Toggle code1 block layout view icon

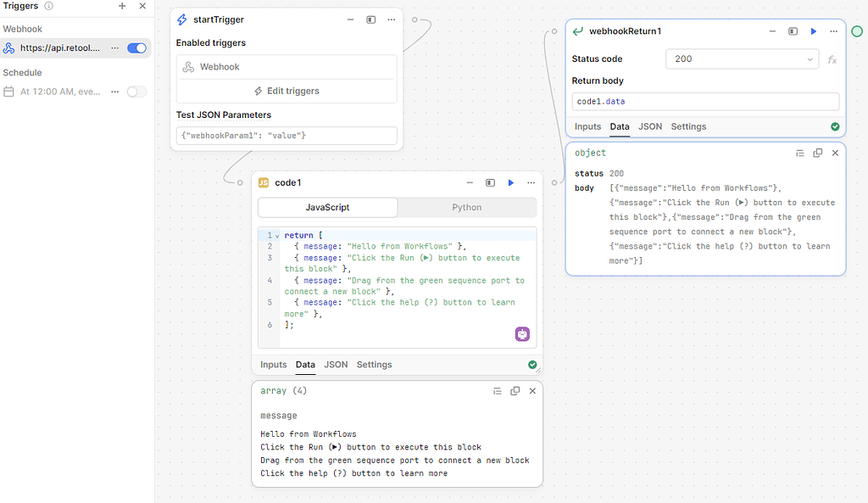pyautogui.click(x=491, y=183)
